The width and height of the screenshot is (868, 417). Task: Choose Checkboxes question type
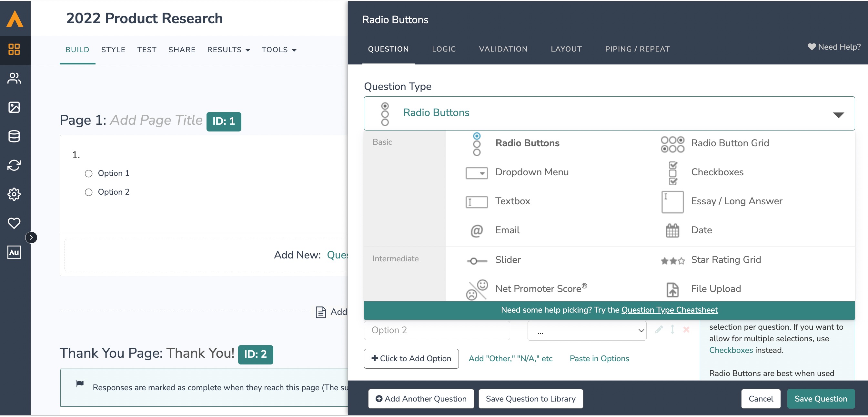pos(717,172)
